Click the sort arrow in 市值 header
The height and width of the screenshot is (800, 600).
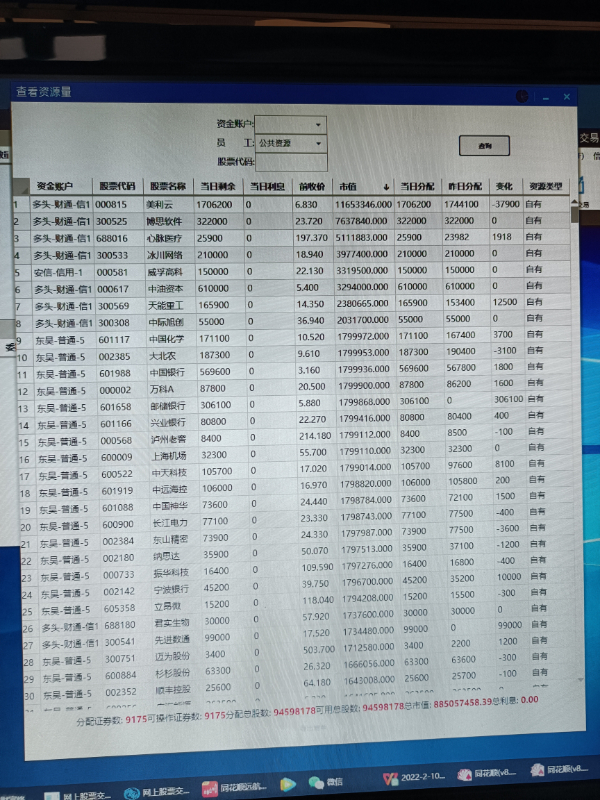(386, 187)
